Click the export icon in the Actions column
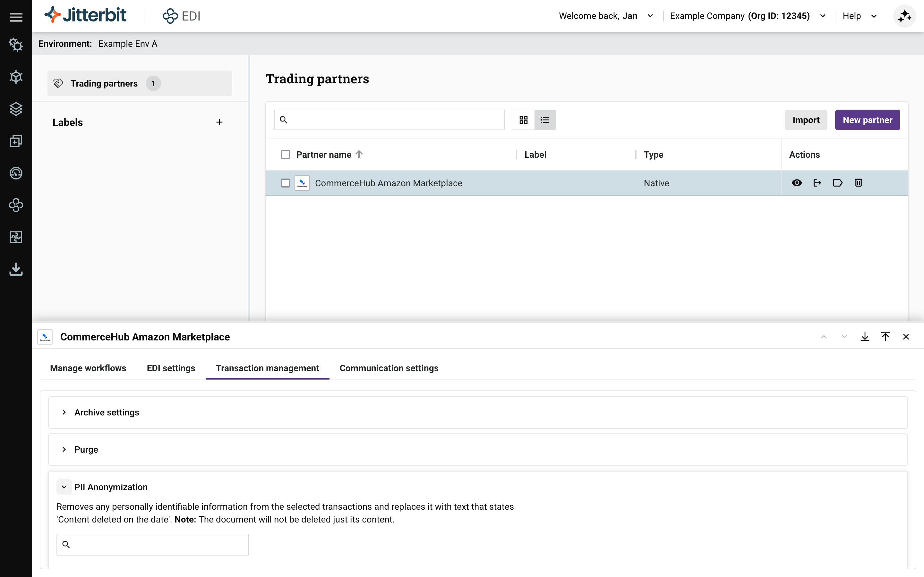The width and height of the screenshot is (924, 577). click(817, 183)
